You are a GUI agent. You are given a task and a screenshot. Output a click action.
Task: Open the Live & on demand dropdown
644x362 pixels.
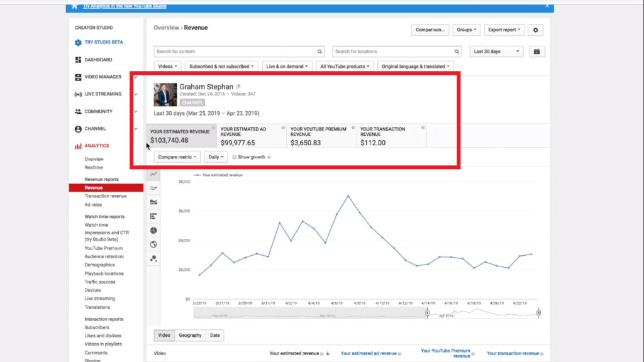point(287,66)
